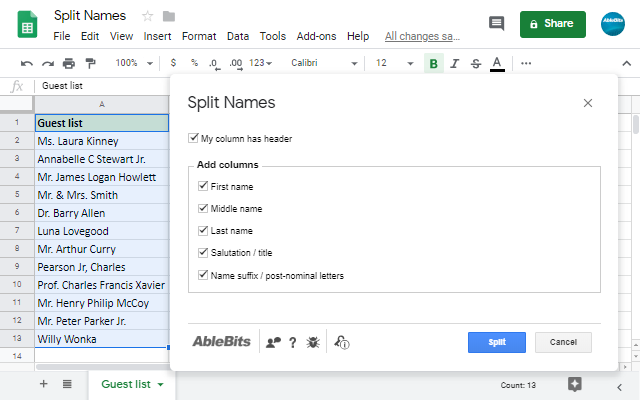Open the Format menu
Screen dimensions: 640x400
[x=199, y=36]
